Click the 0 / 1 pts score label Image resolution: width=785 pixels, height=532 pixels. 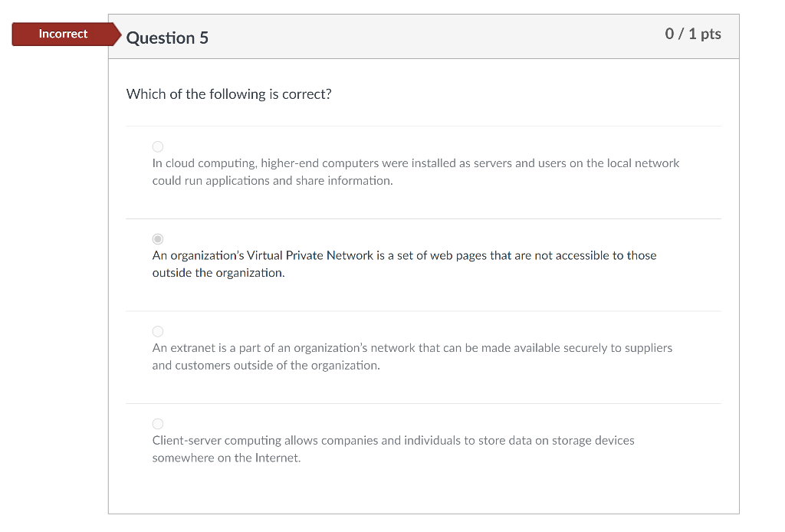[691, 34]
